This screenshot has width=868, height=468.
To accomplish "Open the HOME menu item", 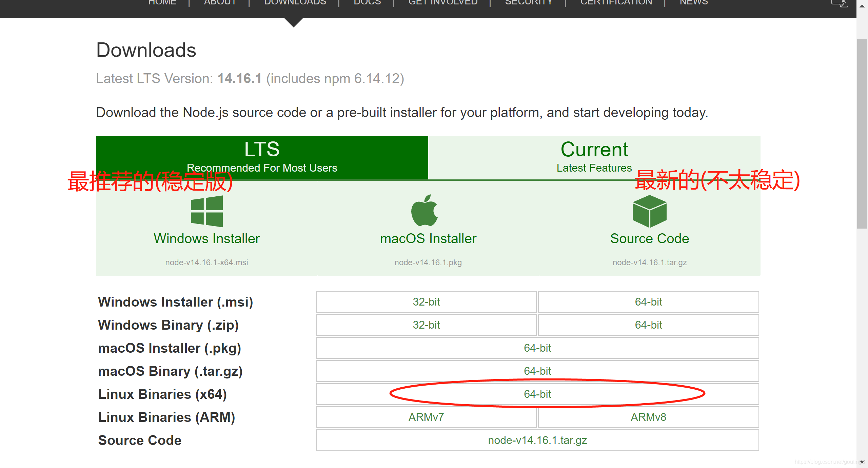I will click(x=162, y=3).
